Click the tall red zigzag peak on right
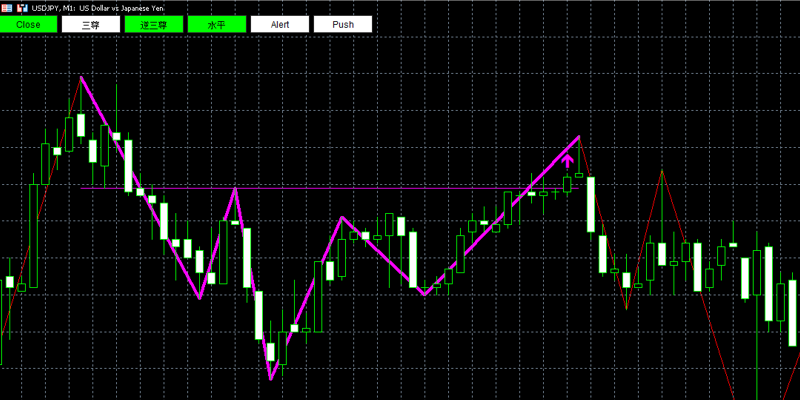The height and width of the screenshot is (400, 800). (662, 171)
